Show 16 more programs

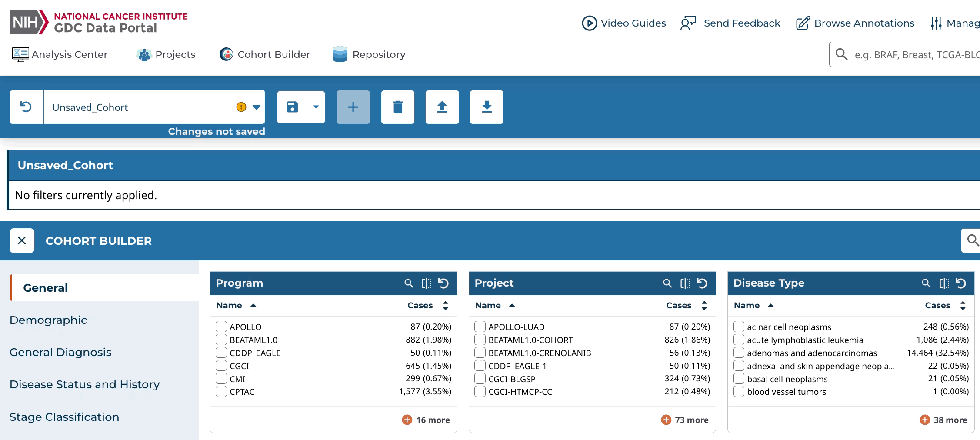click(x=426, y=420)
